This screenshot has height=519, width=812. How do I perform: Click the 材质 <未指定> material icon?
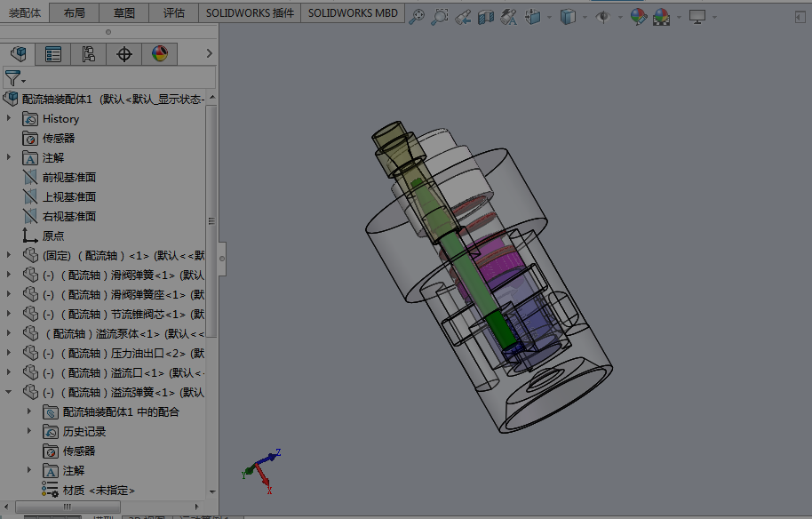[51, 490]
